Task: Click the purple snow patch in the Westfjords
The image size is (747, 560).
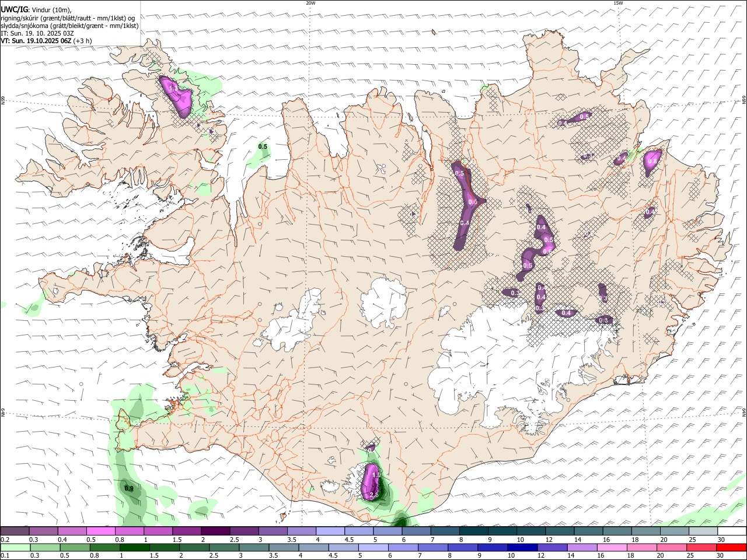Action: [176, 96]
